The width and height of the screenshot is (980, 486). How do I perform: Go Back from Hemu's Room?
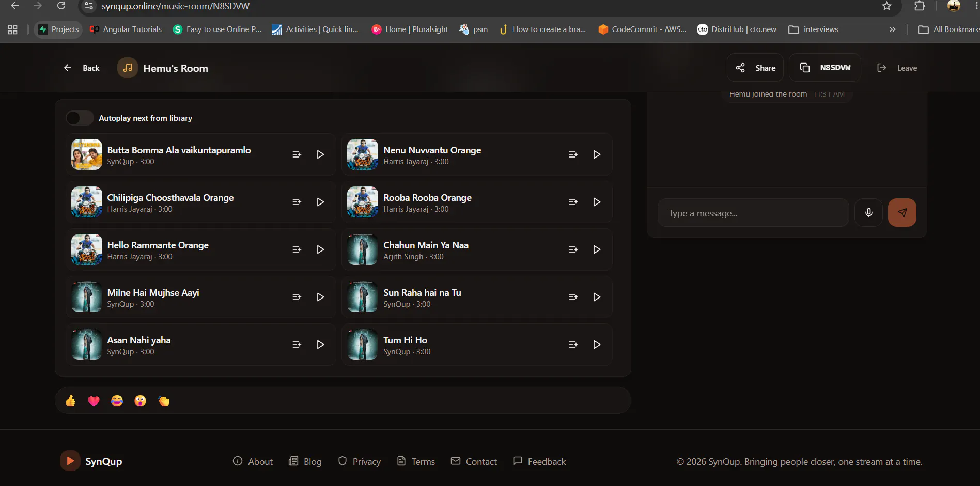click(82, 68)
